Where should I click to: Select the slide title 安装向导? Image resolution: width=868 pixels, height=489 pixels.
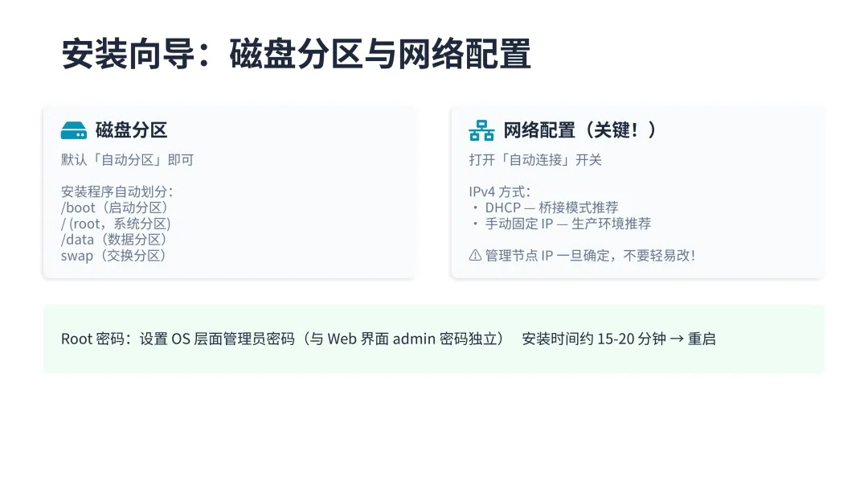click(x=129, y=54)
